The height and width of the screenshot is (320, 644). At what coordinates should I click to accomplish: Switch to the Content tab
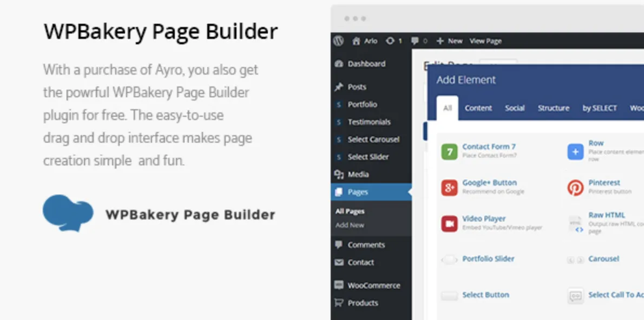[x=478, y=108]
